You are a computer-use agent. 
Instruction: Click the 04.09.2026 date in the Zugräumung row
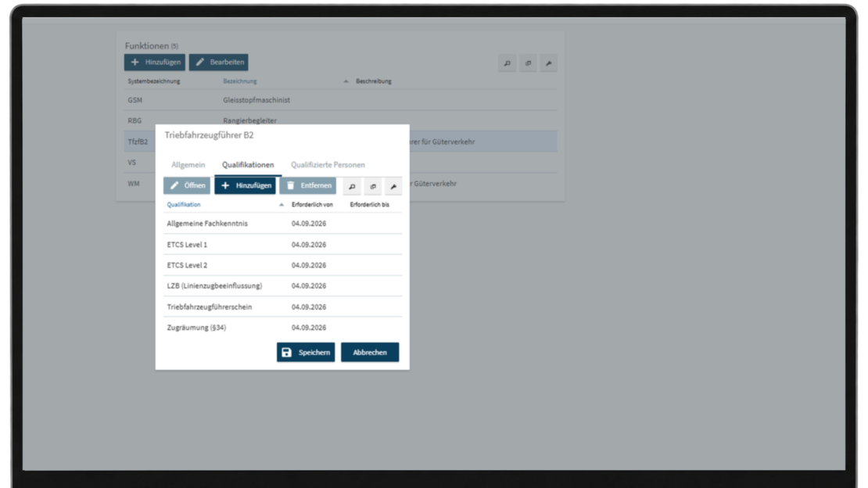coord(309,328)
